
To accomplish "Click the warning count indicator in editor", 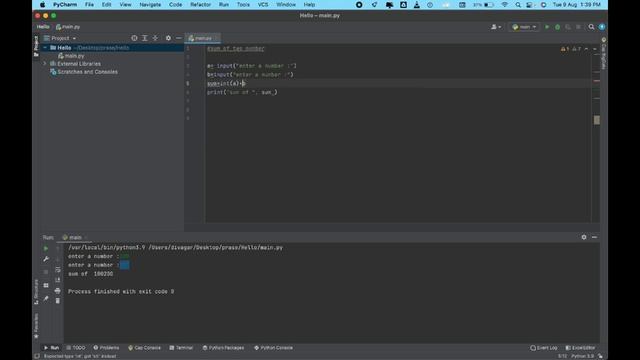I will (565, 49).
